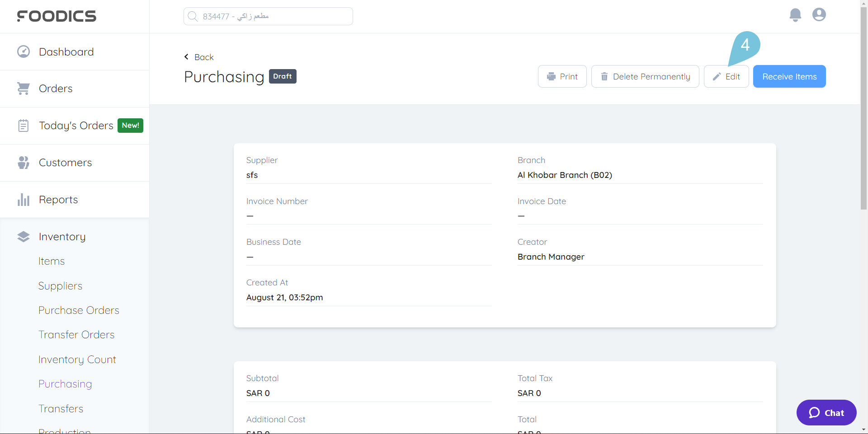Image resolution: width=868 pixels, height=434 pixels.
Task: Open the Dashboard using its speedometer icon
Action: (23, 51)
